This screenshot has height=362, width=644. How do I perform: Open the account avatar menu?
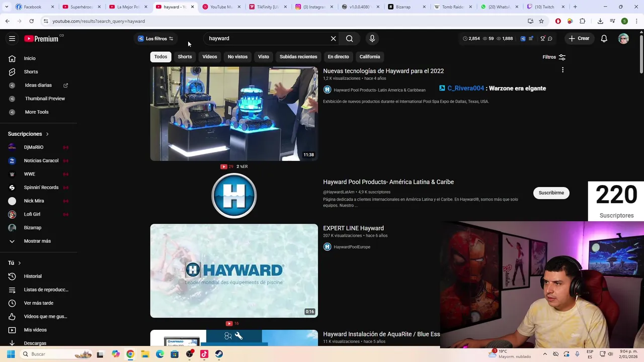[623, 39]
